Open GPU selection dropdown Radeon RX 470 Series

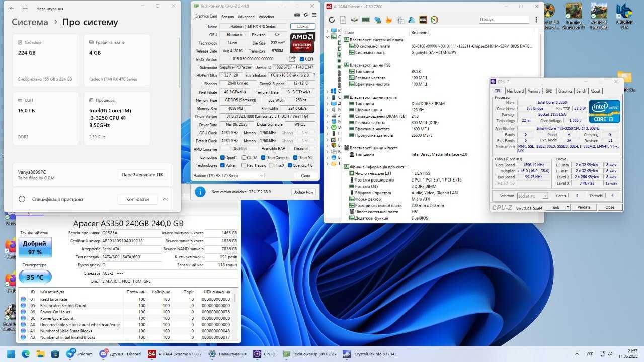(x=228, y=176)
